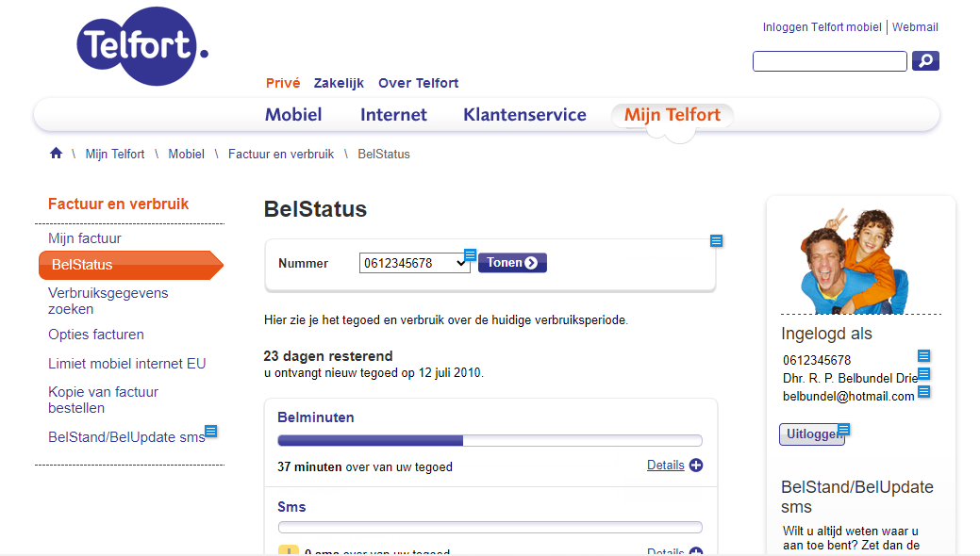
Task: Open Verbruiksgegevens zoeken in the sidebar
Action: tap(108, 302)
